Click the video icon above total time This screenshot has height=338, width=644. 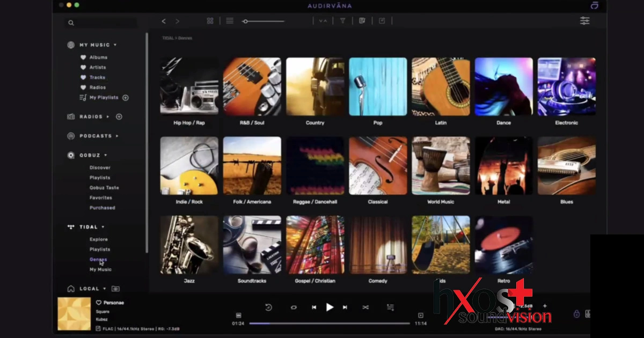pyautogui.click(x=421, y=315)
